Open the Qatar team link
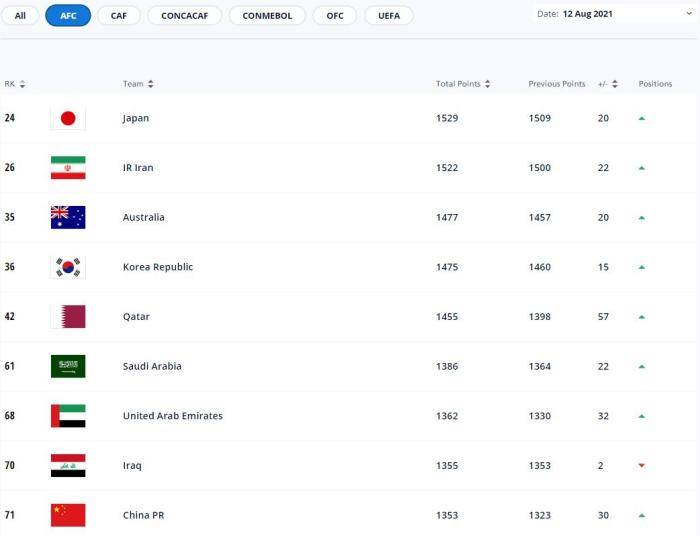Viewport: 700px width, 536px height. pyautogui.click(x=136, y=317)
